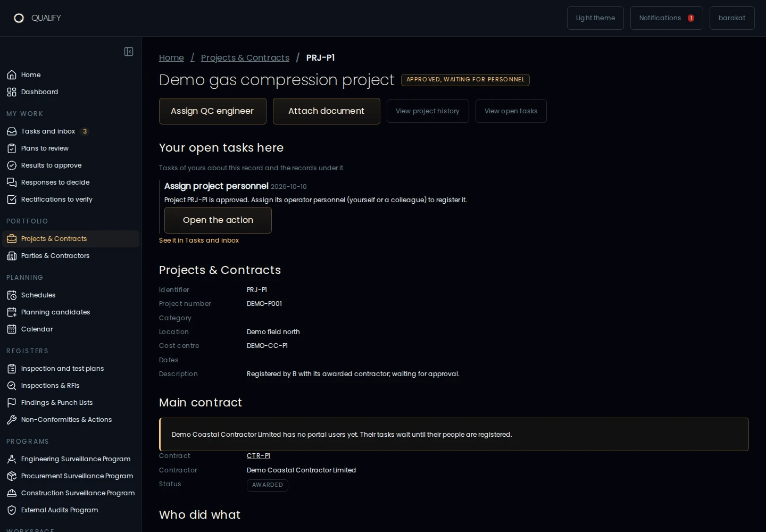This screenshot has height=532, width=766.
Task: Click the Approved, waiting for personnel badge
Action: [x=465, y=80]
